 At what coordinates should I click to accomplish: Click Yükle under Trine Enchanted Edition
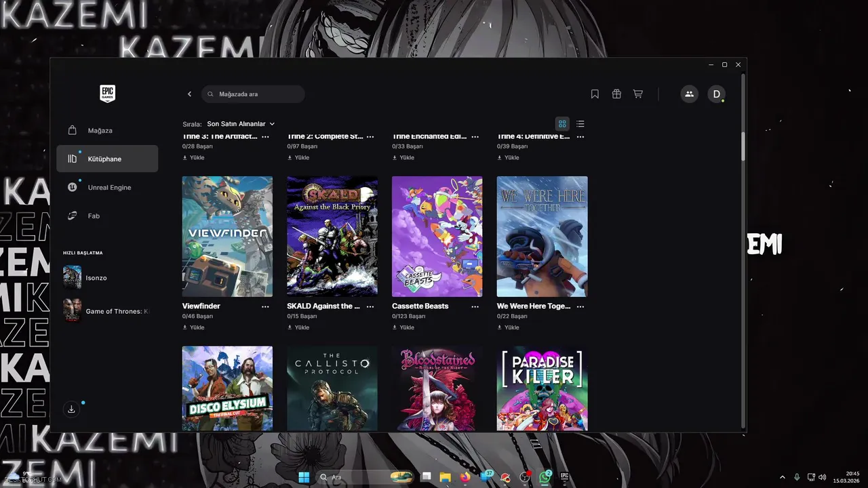[403, 158]
